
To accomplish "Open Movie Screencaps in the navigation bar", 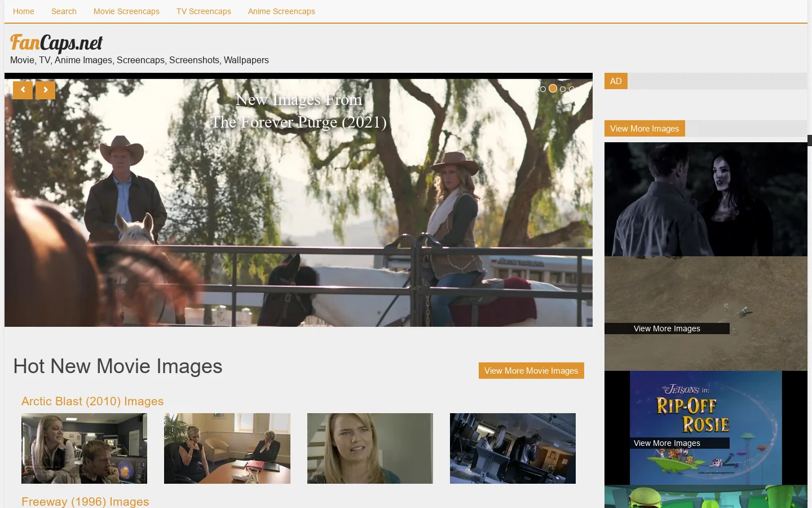I will (x=126, y=11).
